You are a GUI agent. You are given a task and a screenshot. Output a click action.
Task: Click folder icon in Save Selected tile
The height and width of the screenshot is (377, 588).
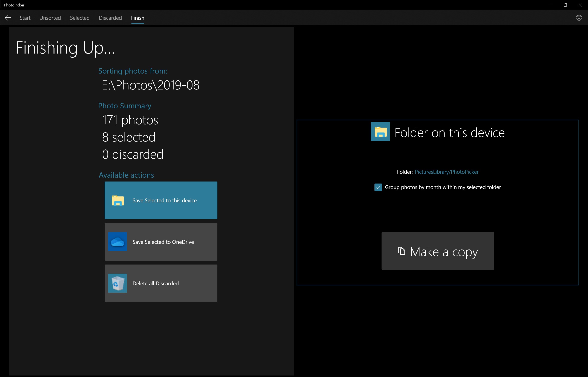(118, 200)
